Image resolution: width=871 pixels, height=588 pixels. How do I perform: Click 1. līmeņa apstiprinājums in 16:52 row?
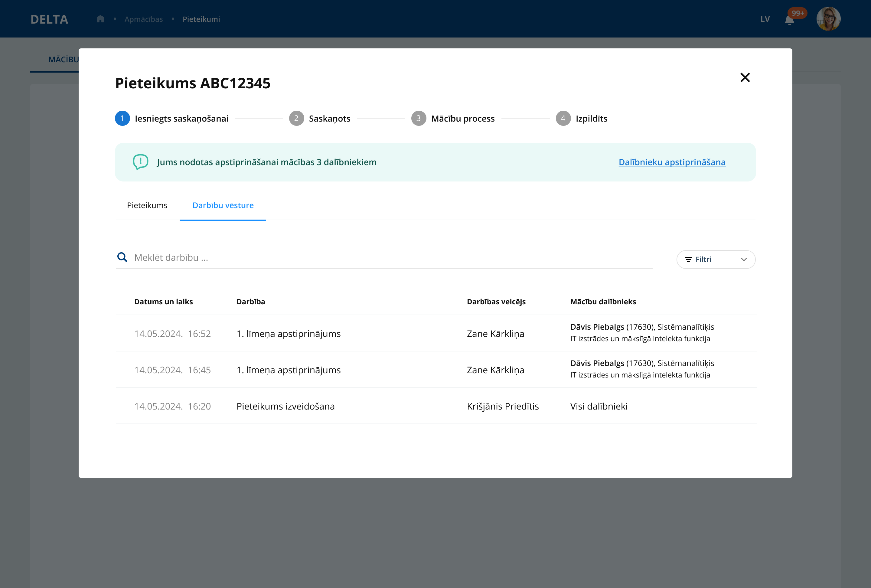click(289, 334)
